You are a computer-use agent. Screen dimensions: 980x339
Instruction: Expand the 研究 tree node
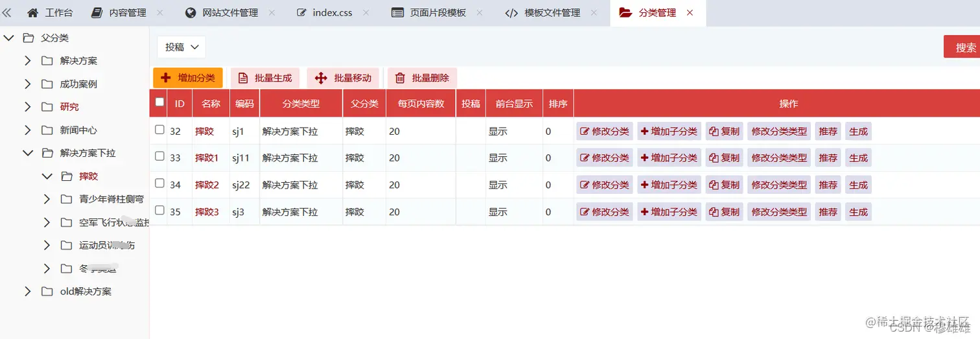pyautogui.click(x=27, y=107)
